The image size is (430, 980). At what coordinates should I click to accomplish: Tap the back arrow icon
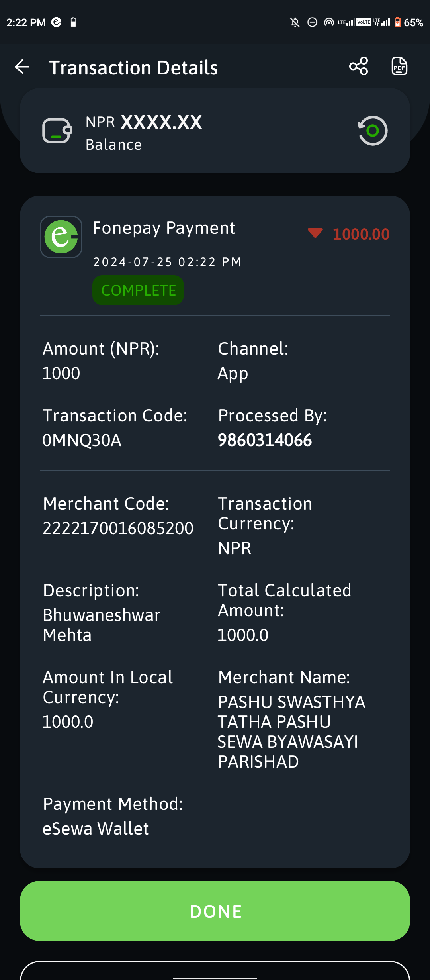click(x=22, y=67)
